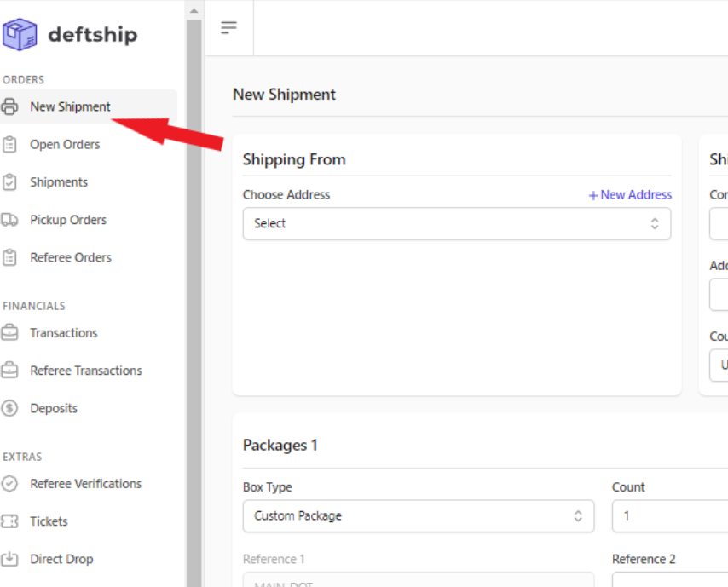Open Referee Verifications
The height and width of the screenshot is (587, 728).
click(x=86, y=484)
